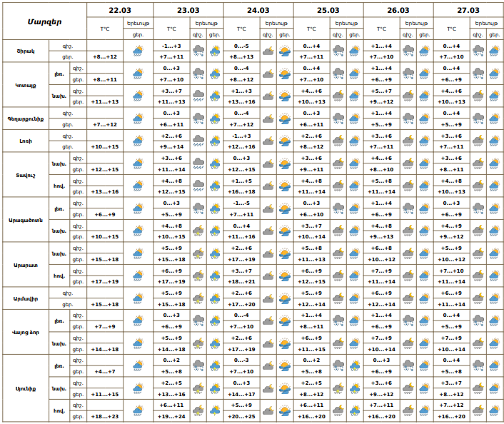The width and height of the screenshot is (504, 424).
Task: Select the 25.03 date column header
Action: tap(328, 11)
